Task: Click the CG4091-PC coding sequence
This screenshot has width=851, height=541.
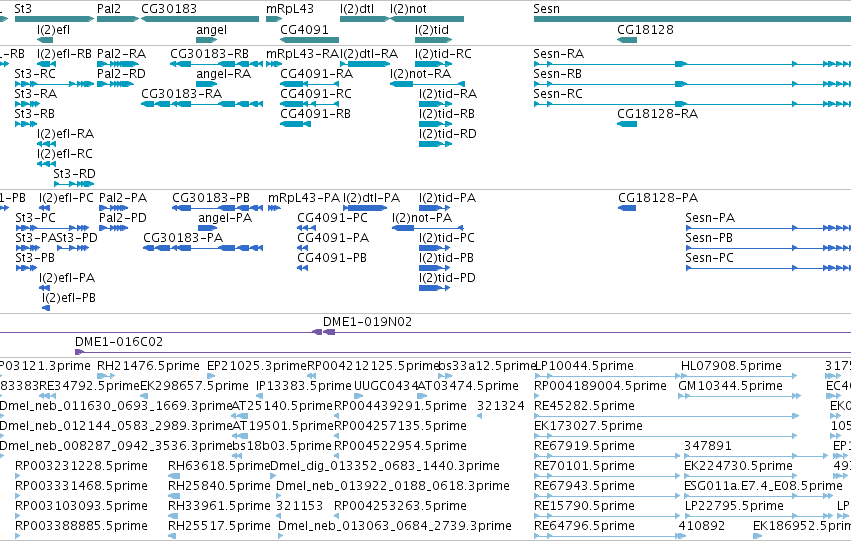Action: point(306,228)
